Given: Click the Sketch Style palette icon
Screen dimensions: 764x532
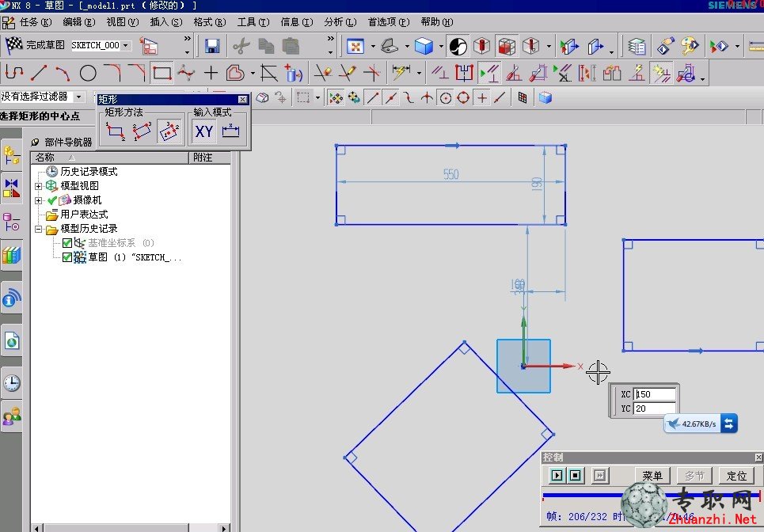Looking at the screenshot, I should [x=690, y=46].
